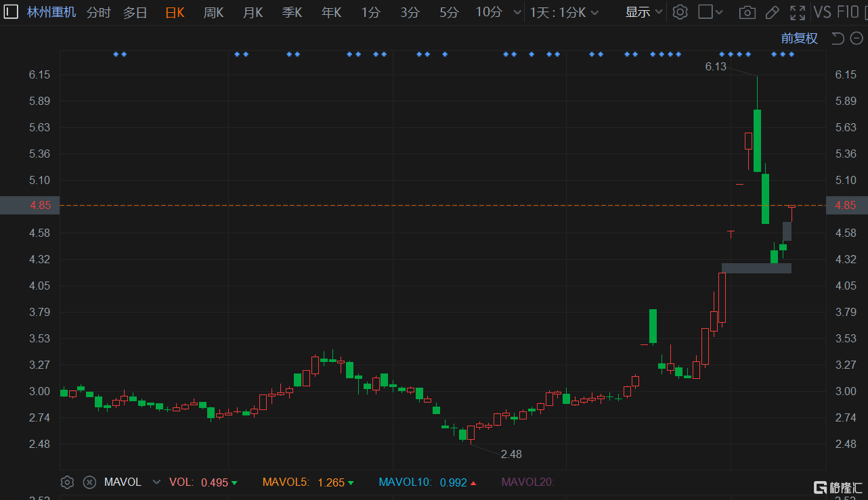Screen dimensions: 868x500
Task: Enter fullscreen chart mode
Action: pos(798,12)
